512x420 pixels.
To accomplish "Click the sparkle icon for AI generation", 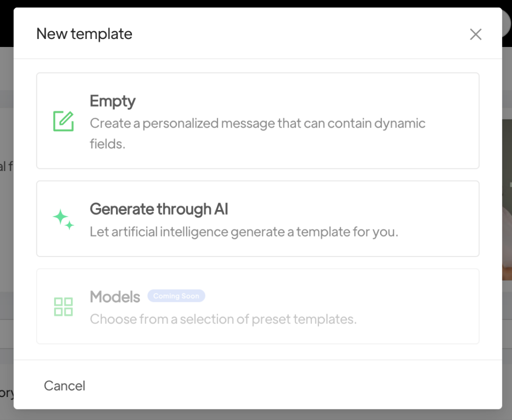I will pyautogui.click(x=63, y=219).
